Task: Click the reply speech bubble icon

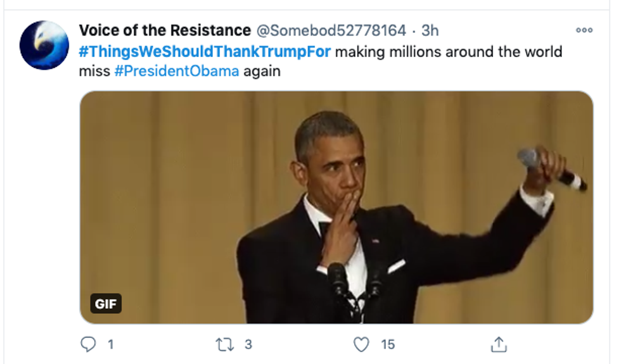Action: pos(87,344)
